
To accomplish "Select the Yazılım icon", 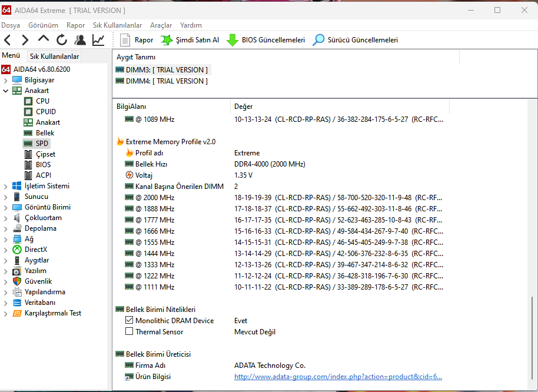I will pos(17,271).
